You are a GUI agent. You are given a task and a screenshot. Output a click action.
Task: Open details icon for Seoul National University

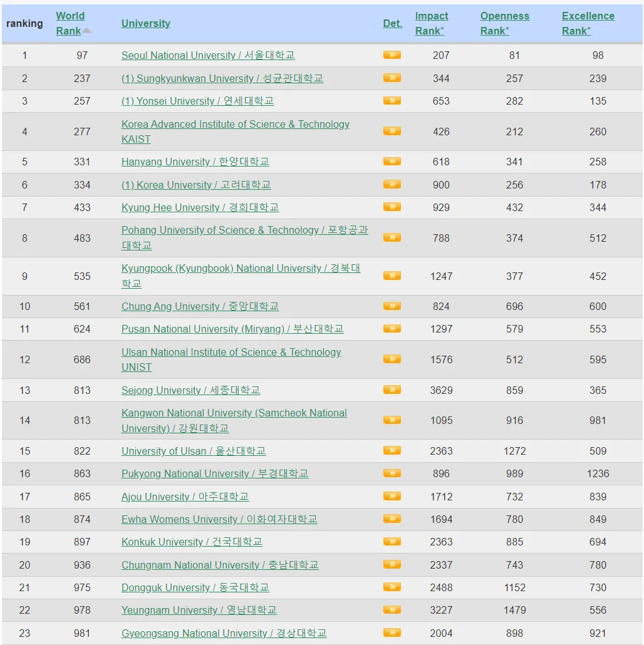tap(392, 54)
